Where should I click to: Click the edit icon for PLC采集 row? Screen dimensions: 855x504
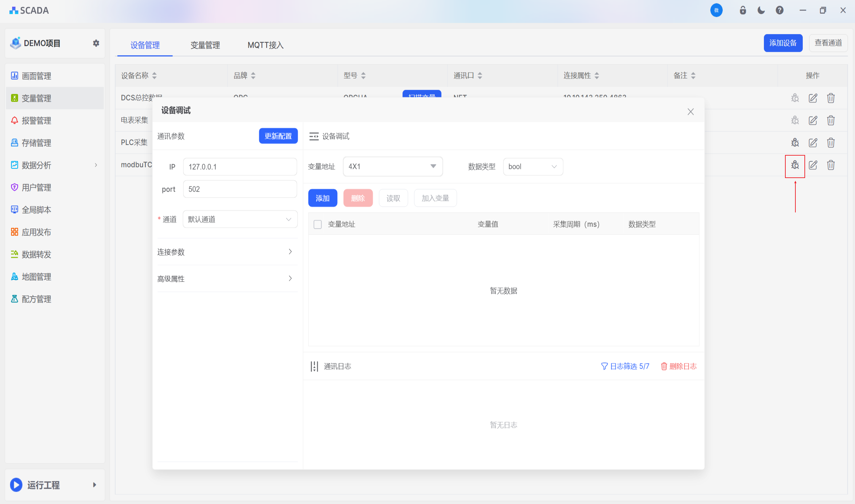click(812, 143)
